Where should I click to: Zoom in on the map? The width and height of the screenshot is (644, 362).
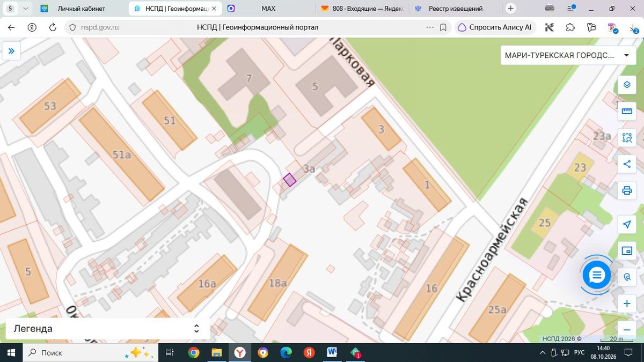coord(626,304)
